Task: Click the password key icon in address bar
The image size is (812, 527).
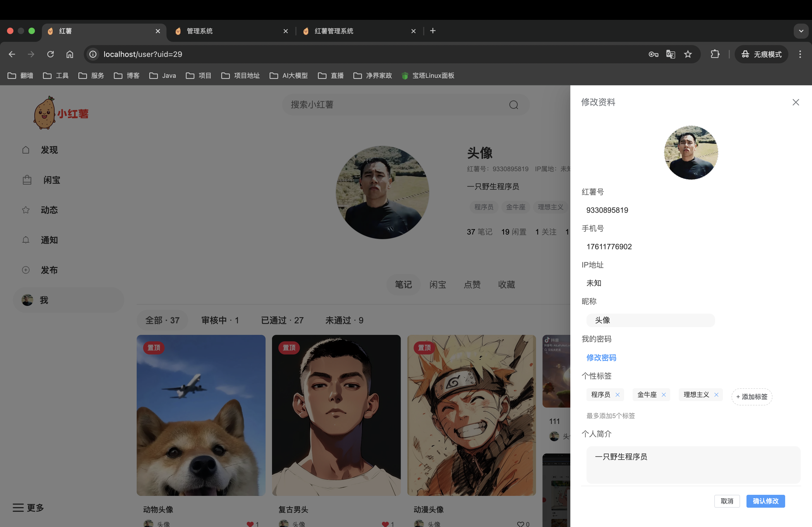Action: click(653, 54)
